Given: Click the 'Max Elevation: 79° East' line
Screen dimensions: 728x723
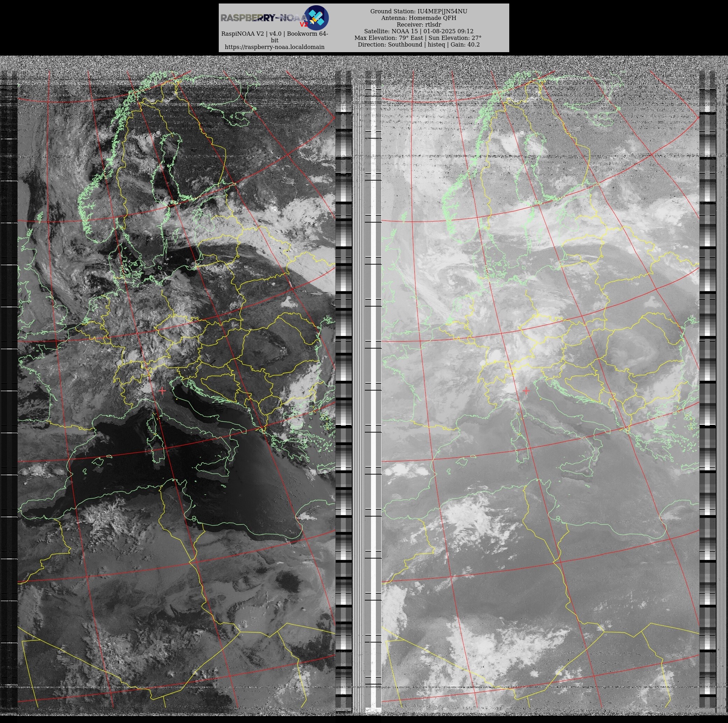Looking at the screenshot, I should click(x=418, y=38).
